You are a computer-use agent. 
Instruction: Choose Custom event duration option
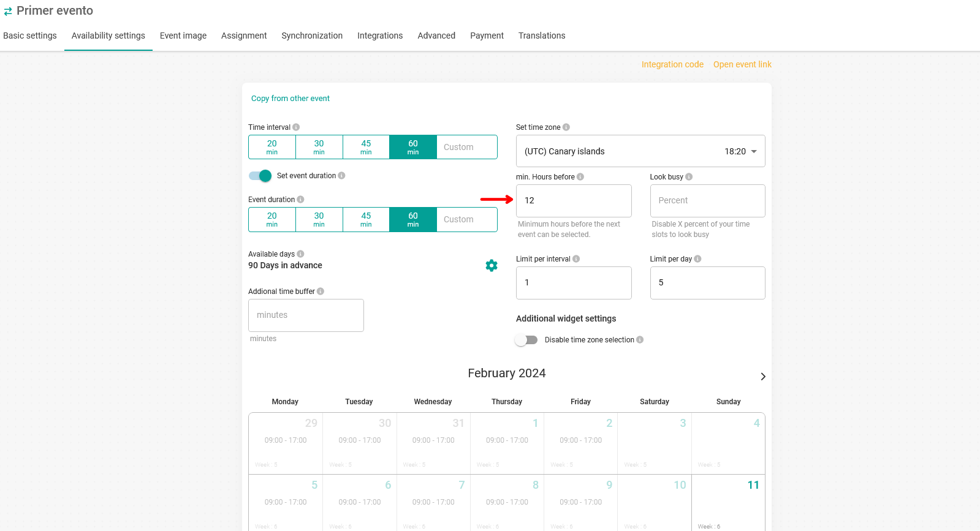point(466,219)
